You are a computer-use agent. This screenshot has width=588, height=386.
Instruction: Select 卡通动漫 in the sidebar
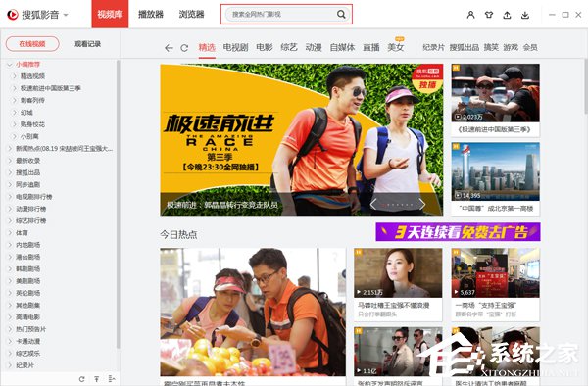[28, 341]
